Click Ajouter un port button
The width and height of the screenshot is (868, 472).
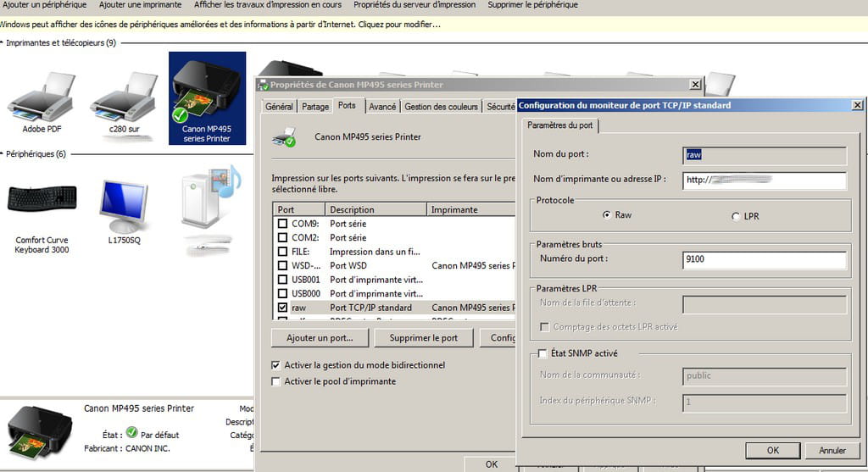click(320, 337)
